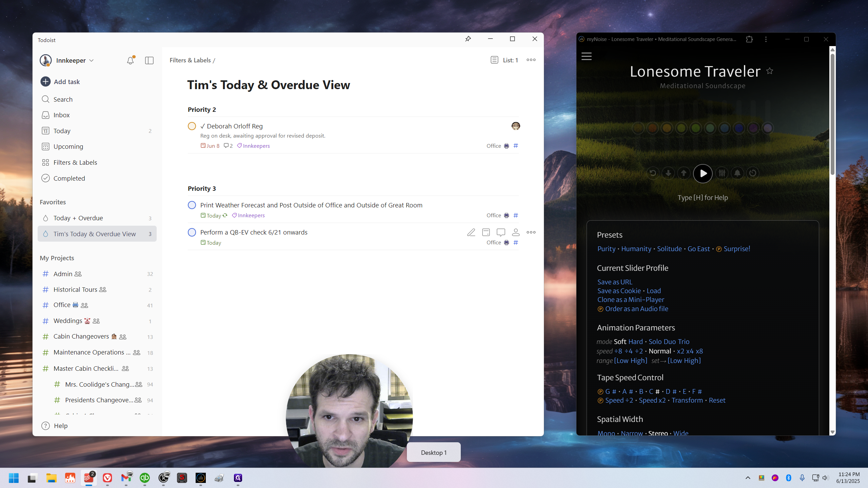Click Save as URL in myNoise

[x=615, y=282]
